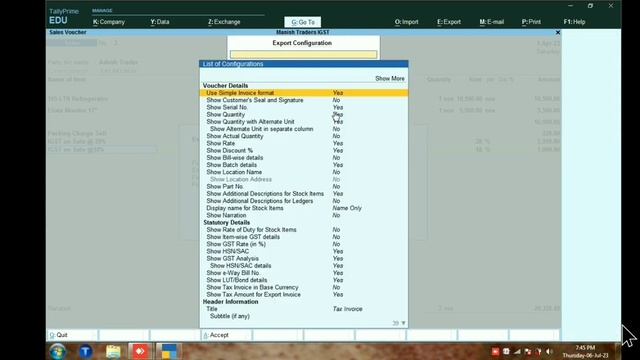Select Show Narration option
The height and width of the screenshot is (360, 640).
click(304, 215)
